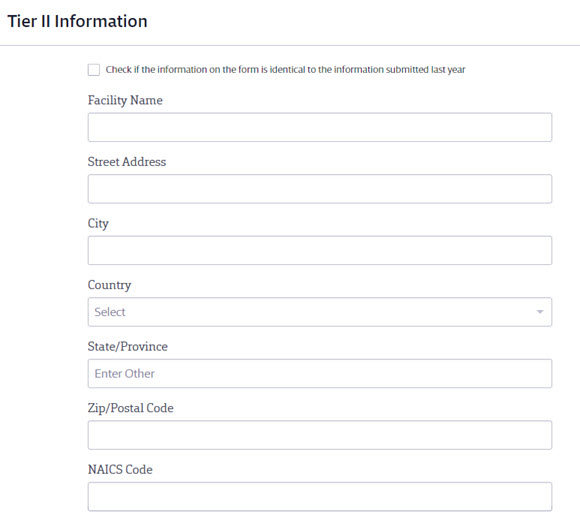The image size is (580, 518).
Task: Click the Street Address label
Action: point(127,162)
